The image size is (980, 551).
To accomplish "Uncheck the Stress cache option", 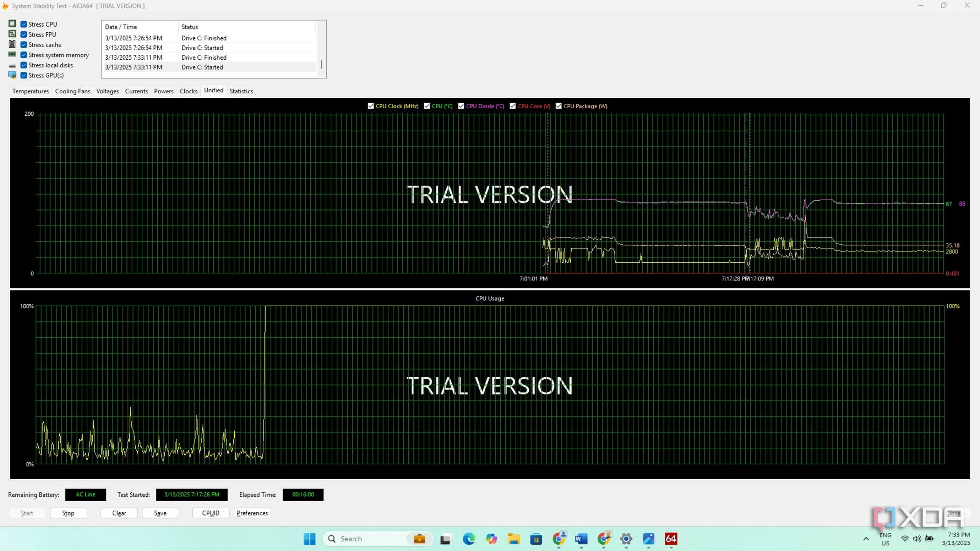I will pyautogui.click(x=23, y=45).
